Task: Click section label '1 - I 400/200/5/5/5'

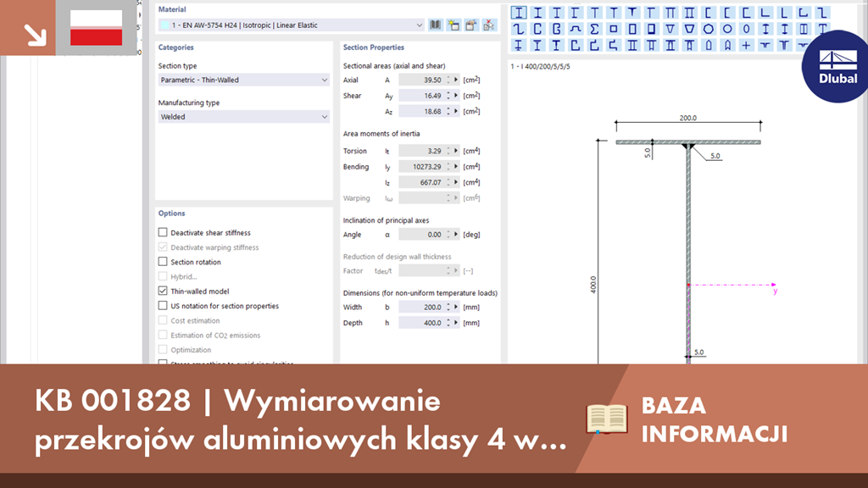Action: tap(540, 66)
